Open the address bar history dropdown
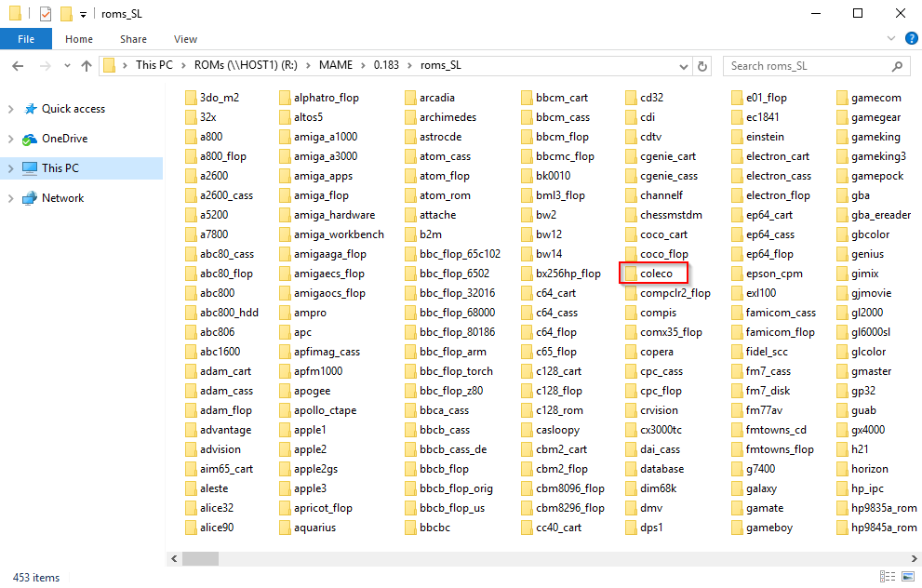Screen dimensions: 922x588 683,66
